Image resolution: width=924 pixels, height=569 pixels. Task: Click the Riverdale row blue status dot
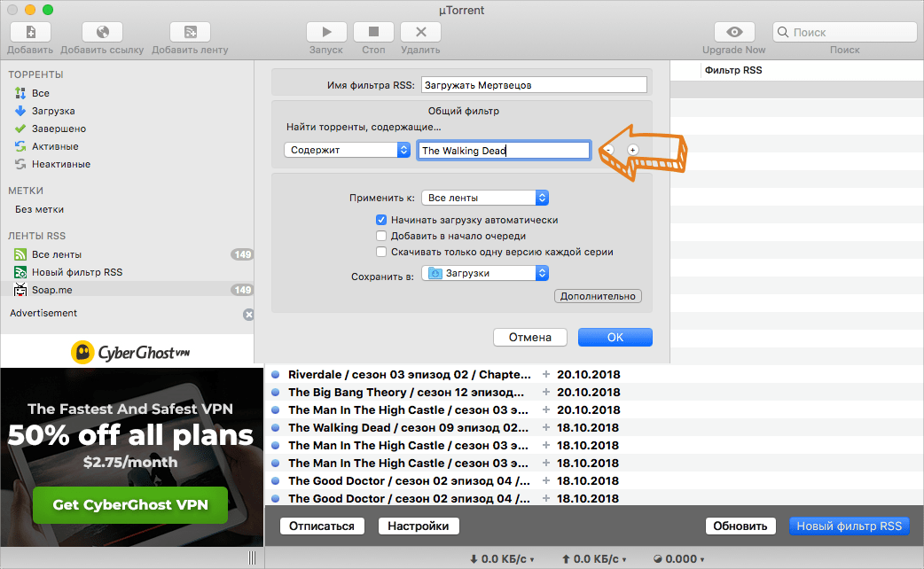coord(275,375)
